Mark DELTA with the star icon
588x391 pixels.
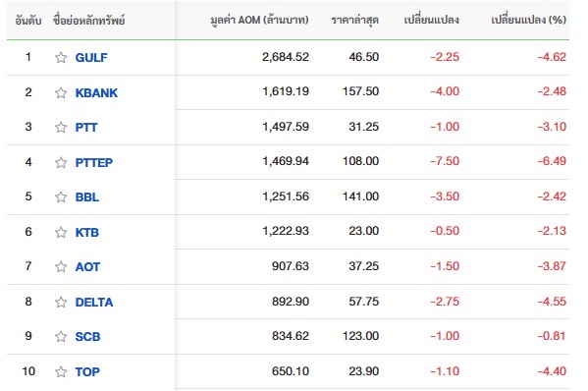[x=61, y=302]
